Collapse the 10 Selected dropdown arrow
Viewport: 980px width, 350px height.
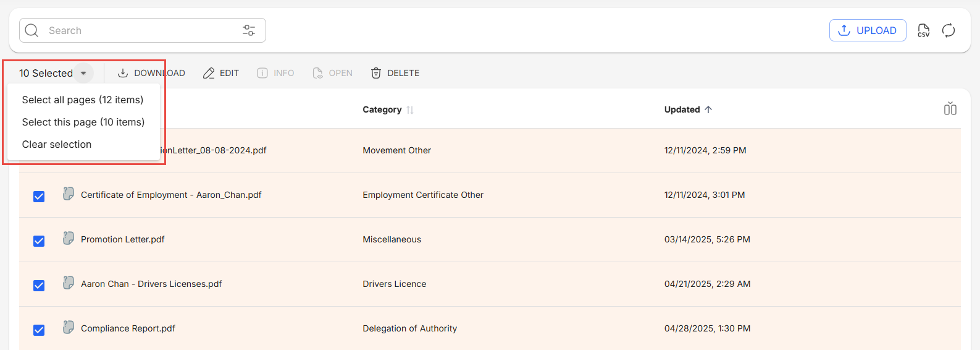(x=83, y=73)
